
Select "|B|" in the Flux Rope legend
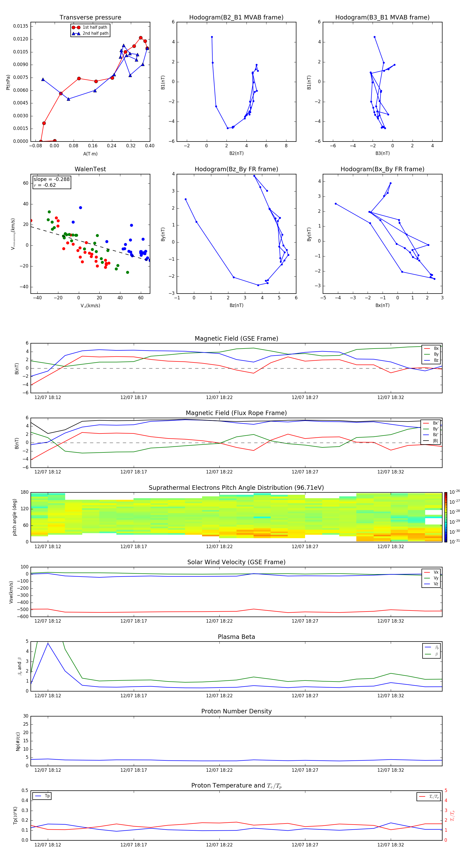point(431,441)
